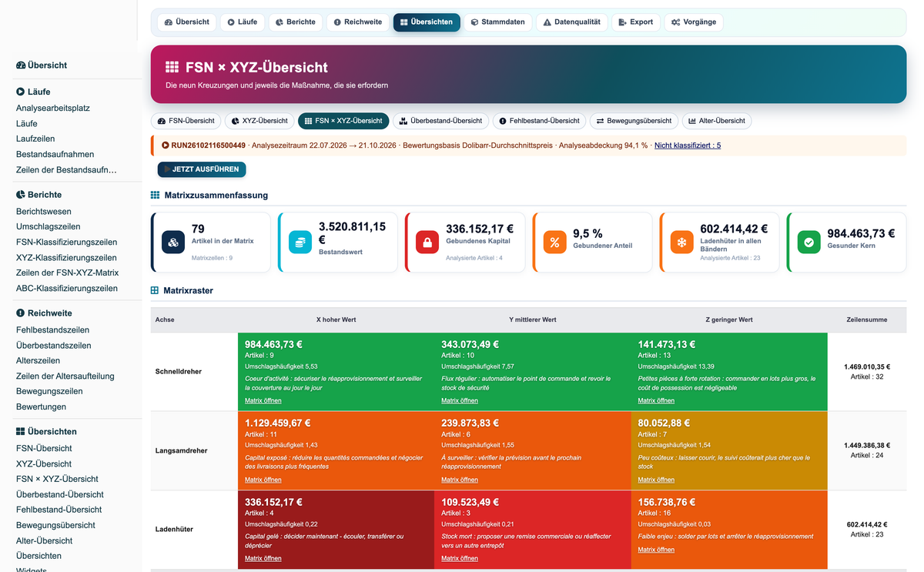Open Zeilen der Altersaufteilung in sidebar
Viewport: 924px width, 572px height.
65,376
